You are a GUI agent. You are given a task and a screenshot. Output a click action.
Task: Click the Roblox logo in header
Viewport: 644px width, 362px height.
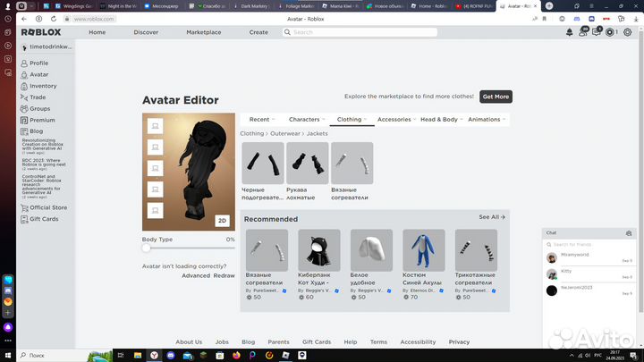pyautogui.click(x=40, y=32)
